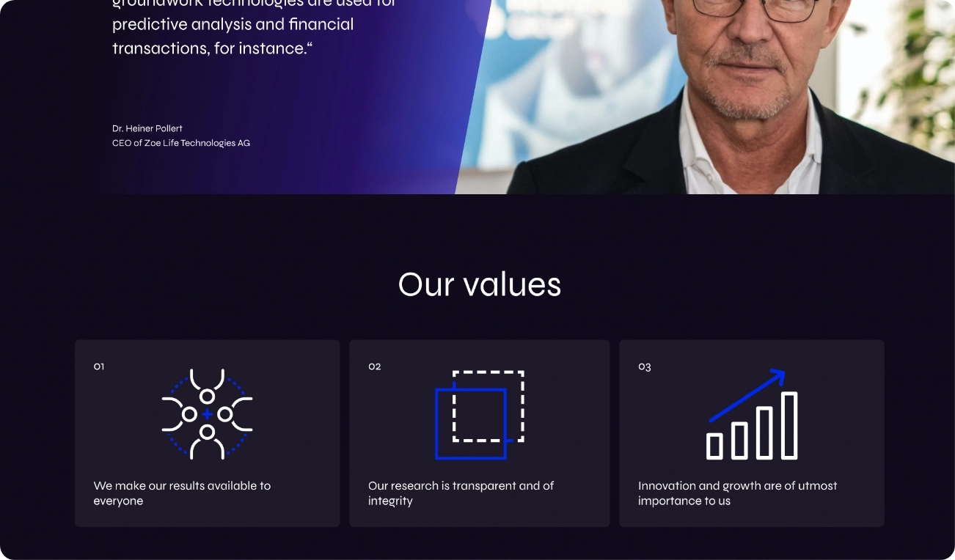This screenshot has width=955, height=560.
Task: Click the name Dr. Heiner Pollert
Action: click(x=147, y=128)
